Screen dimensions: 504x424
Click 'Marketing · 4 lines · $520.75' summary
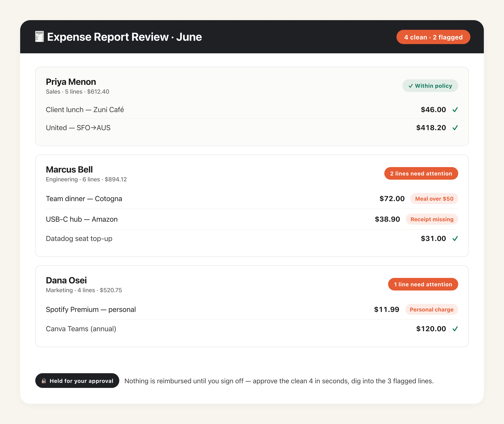click(84, 290)
